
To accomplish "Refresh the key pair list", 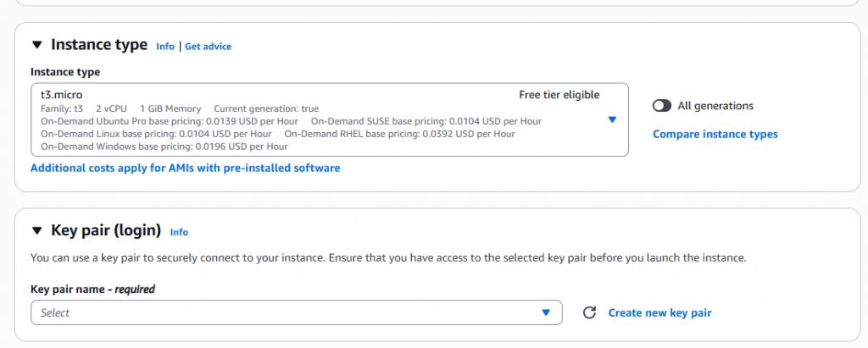I will click(590, 313).
